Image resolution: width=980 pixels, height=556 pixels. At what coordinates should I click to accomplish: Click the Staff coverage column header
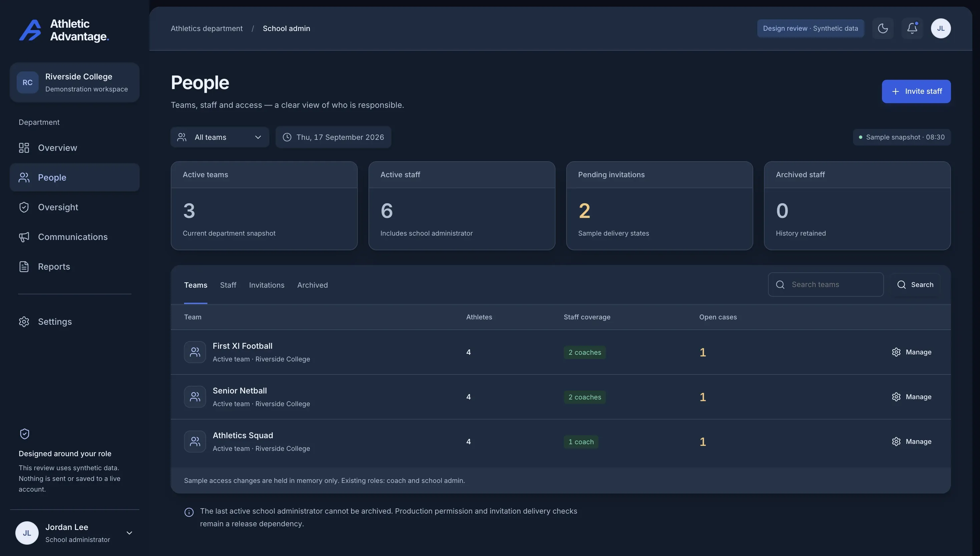click(587, 317)
